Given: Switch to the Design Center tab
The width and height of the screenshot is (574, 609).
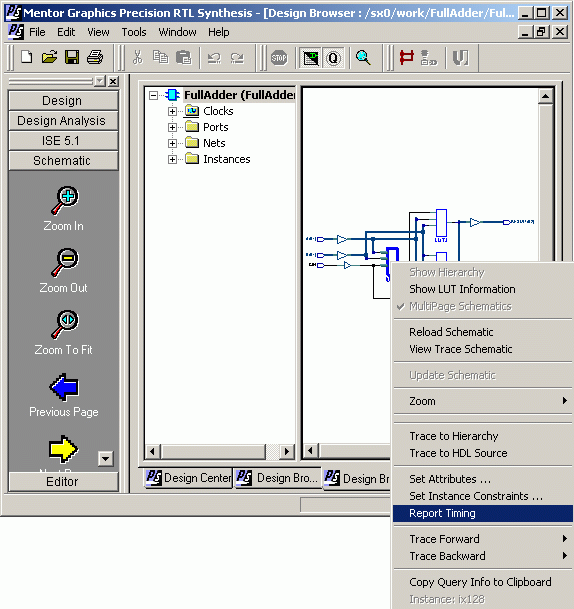Looking at the screenshot, I should point(188,478).
